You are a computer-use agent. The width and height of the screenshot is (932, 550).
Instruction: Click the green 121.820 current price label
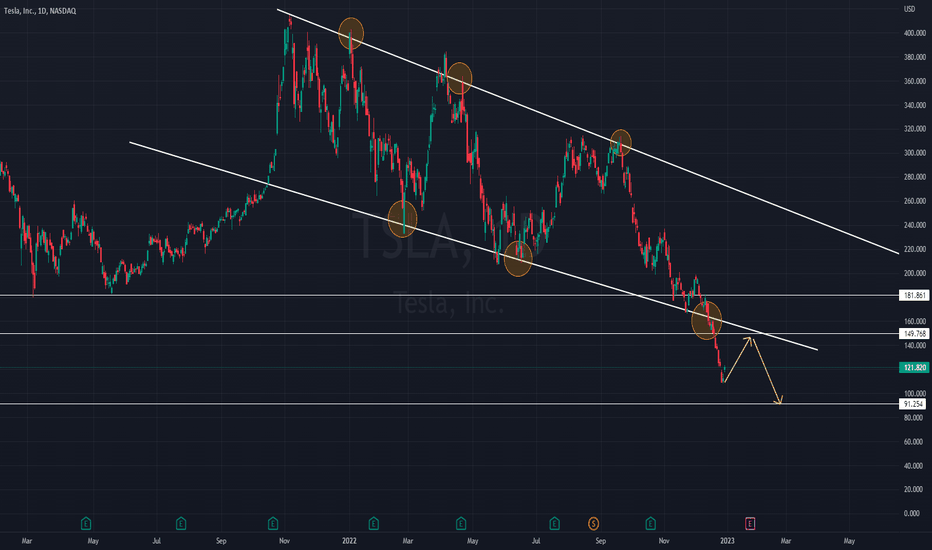[914, 368]
